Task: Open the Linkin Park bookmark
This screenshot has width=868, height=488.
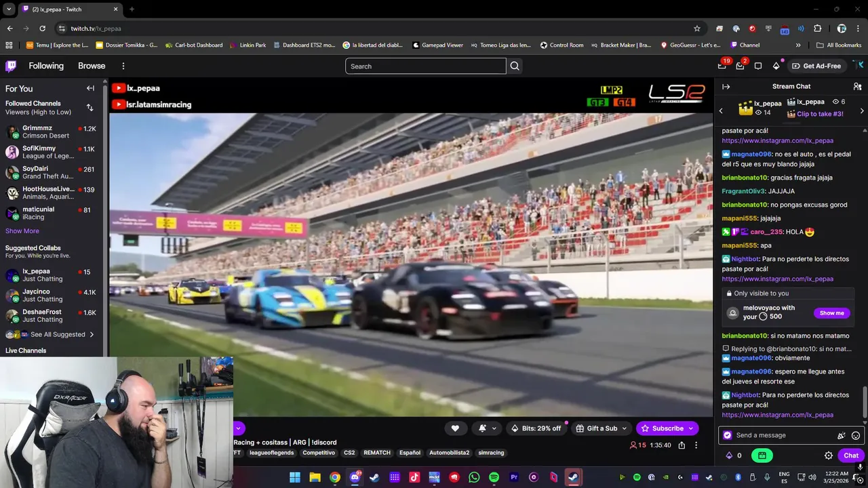Action: click(x=248, y=45)
